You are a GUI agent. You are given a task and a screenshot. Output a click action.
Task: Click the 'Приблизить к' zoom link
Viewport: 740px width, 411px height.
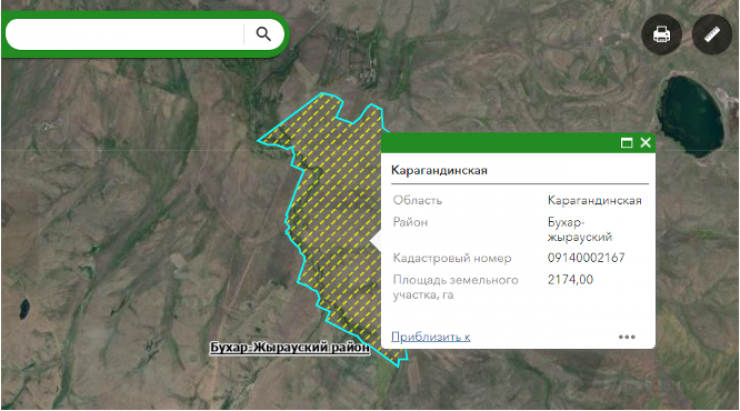(430, 337)
